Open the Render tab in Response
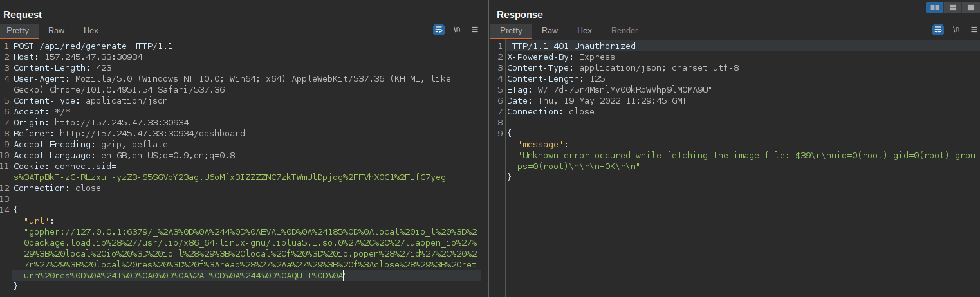This screenshot has width=980, height=297. 624,31
